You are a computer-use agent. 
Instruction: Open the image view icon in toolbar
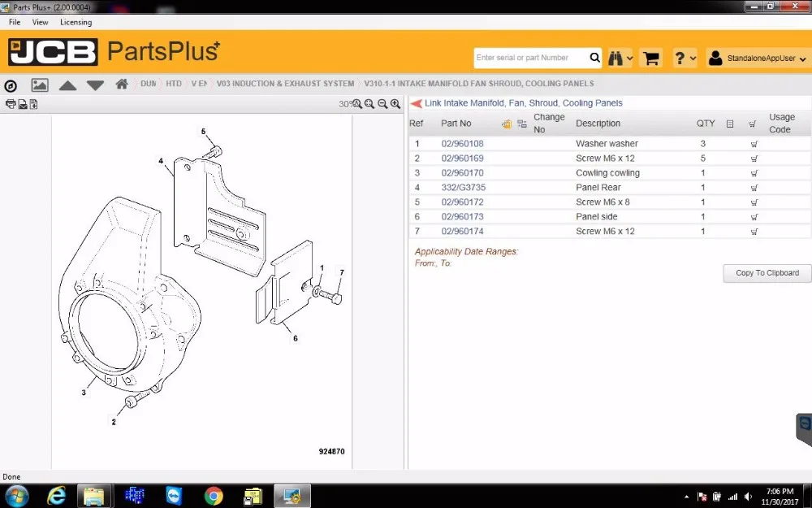pyautogui.click(x=40, y=85)
